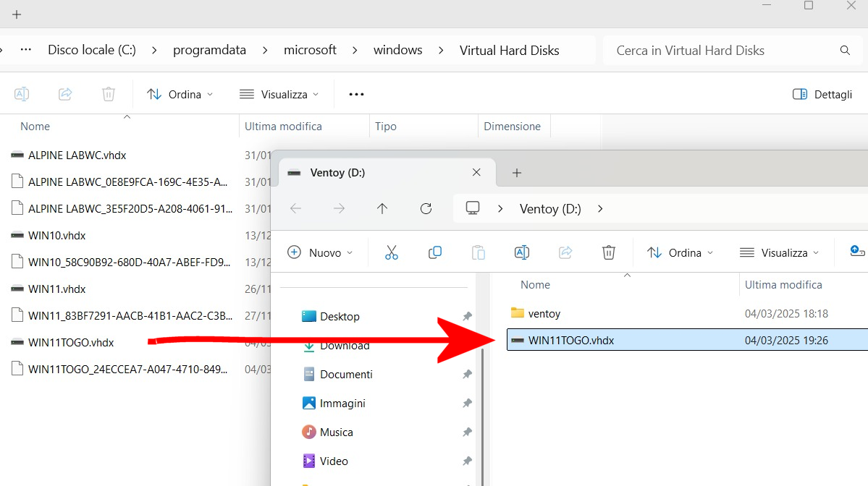Click the windows breadcrumb

[397, 50]
